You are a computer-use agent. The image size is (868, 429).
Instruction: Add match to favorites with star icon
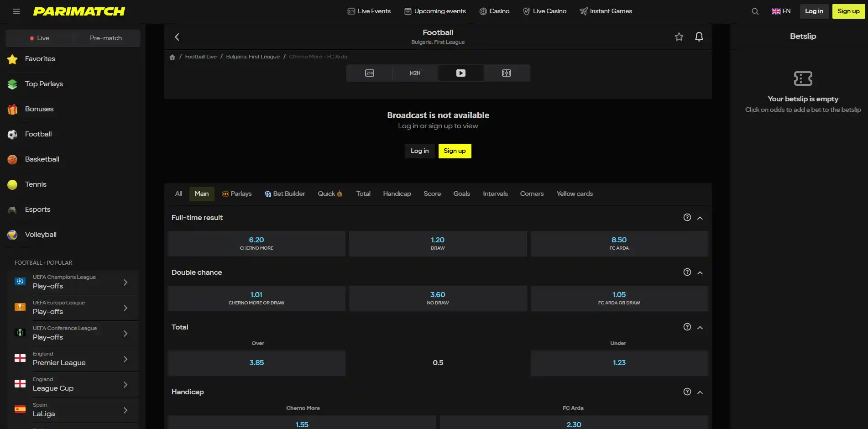679,37
